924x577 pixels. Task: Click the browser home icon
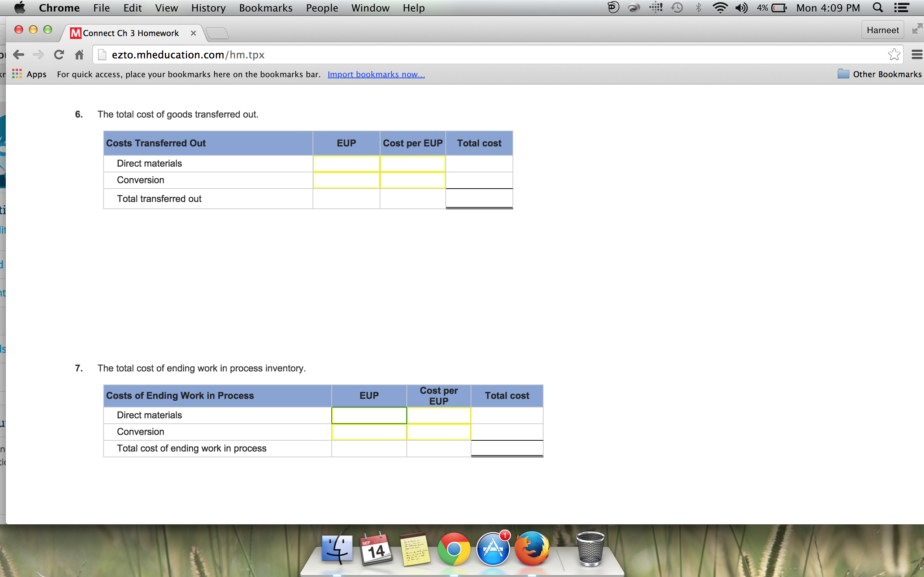pos(79,55)
